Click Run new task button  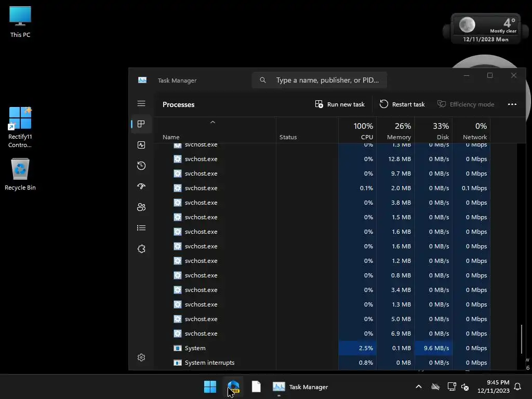click(340, 104)
